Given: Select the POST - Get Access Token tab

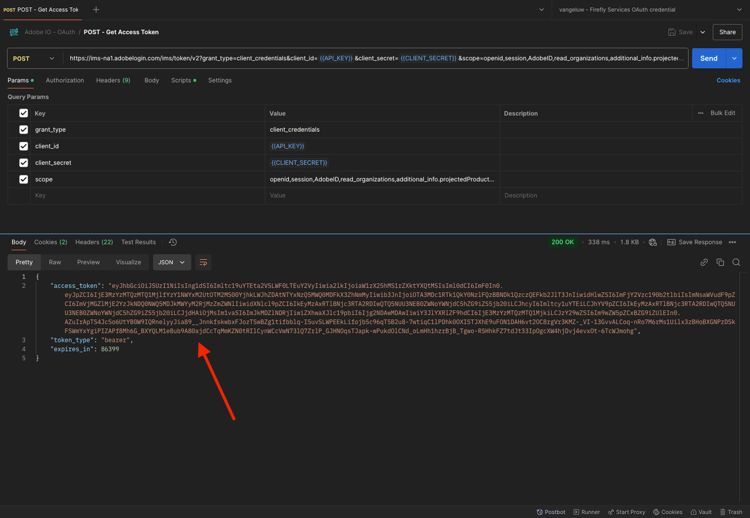Looking at the screenshot, I should click(41, 10).
